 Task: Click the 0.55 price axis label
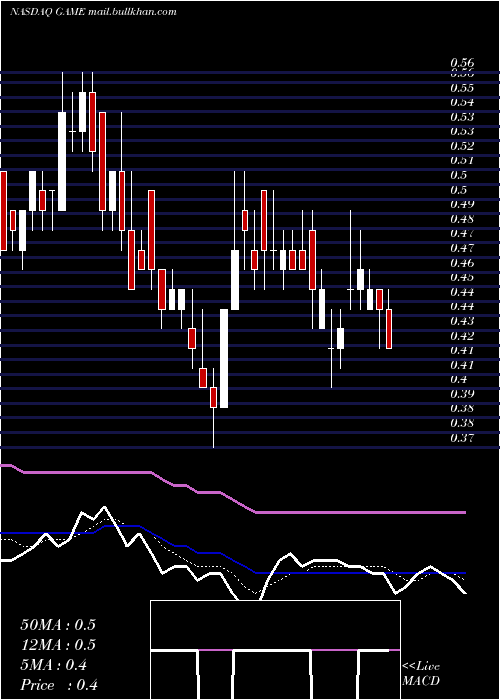click(462, 88)
